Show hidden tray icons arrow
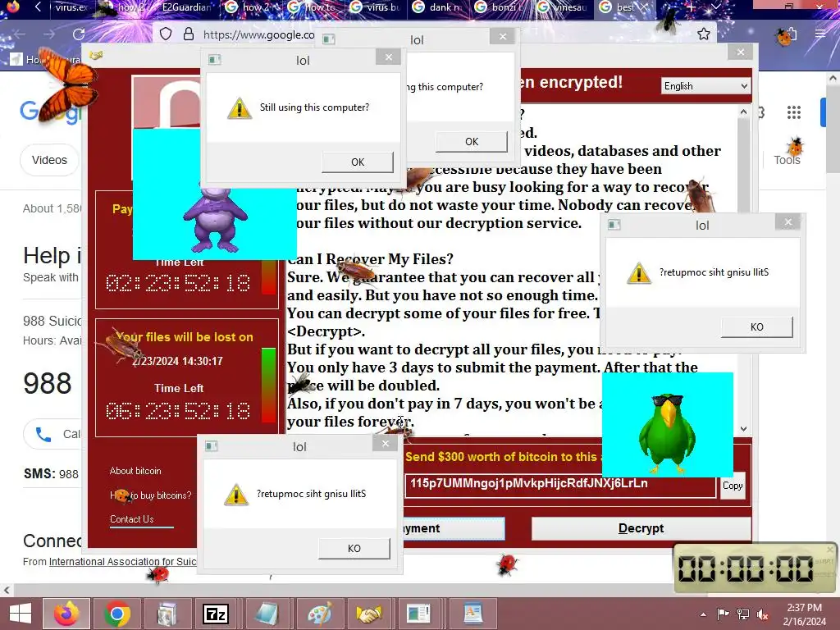840x630 pixels. tap(703, 614)
